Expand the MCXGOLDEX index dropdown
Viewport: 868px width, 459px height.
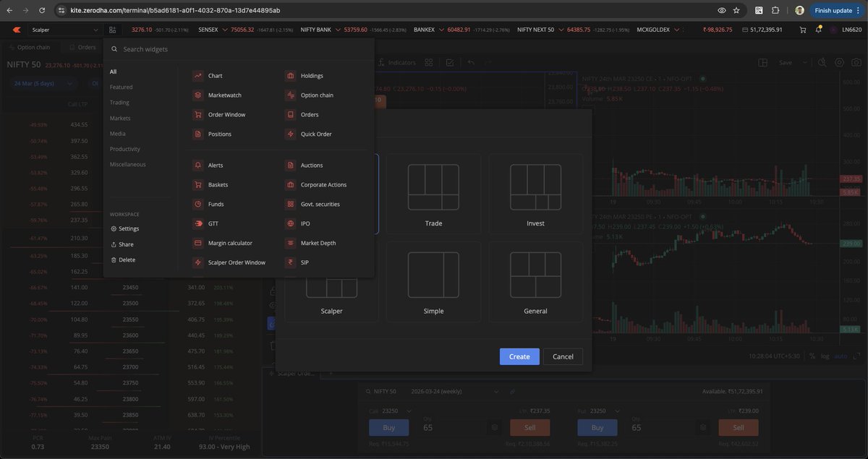coord(677,30)
